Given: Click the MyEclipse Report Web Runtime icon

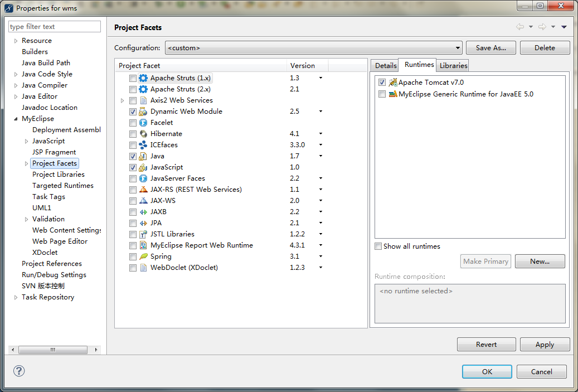Looking at the screenshot, I should [x=143, y=245].
